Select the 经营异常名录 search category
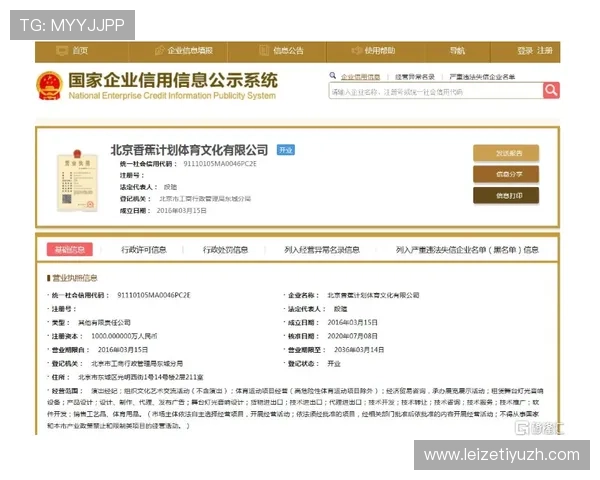Image resolution: width=600 pixels, height=480 pixels. (415, 77)
